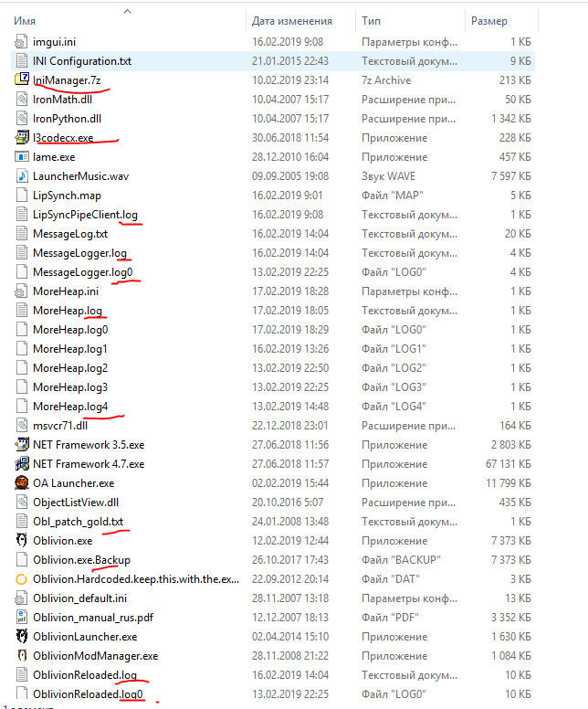Image resolution: width=588 pixels, height=709 pixels.
Task: Click the IronPython.dll file name
Action: 68,118
